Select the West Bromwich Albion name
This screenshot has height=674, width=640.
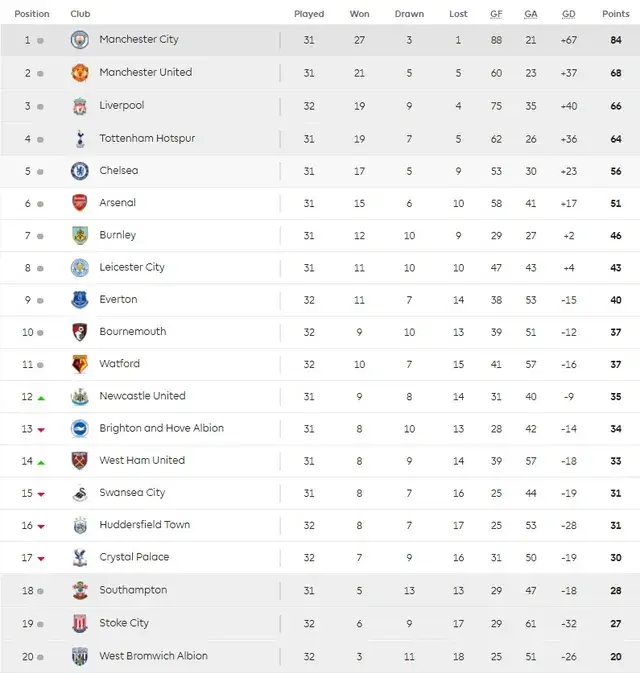coord(153,656)
